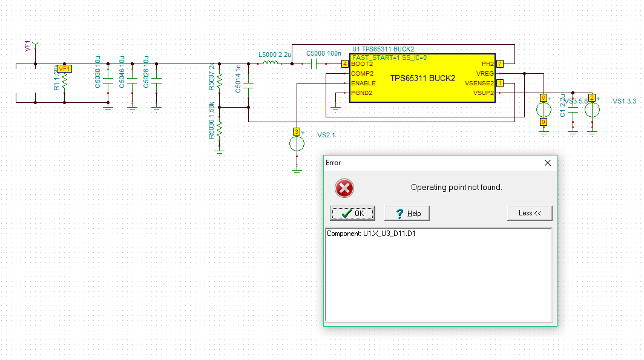644x360 pixels.
Task: Click the 'FAST_START=1 SS_IC=0' parameter text
Action: pyautogui.click(x=389, y=57)
